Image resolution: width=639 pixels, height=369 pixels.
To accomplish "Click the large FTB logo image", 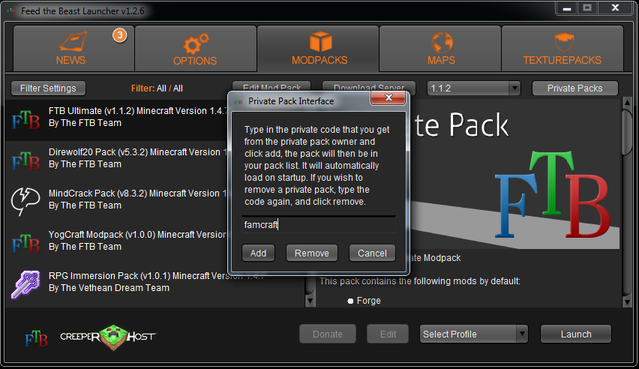I will (x=553, y=195).
